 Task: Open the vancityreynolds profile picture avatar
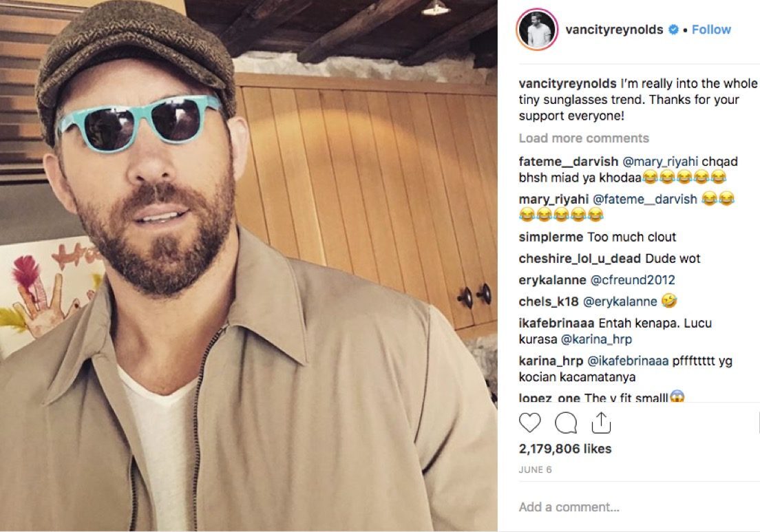536,30
